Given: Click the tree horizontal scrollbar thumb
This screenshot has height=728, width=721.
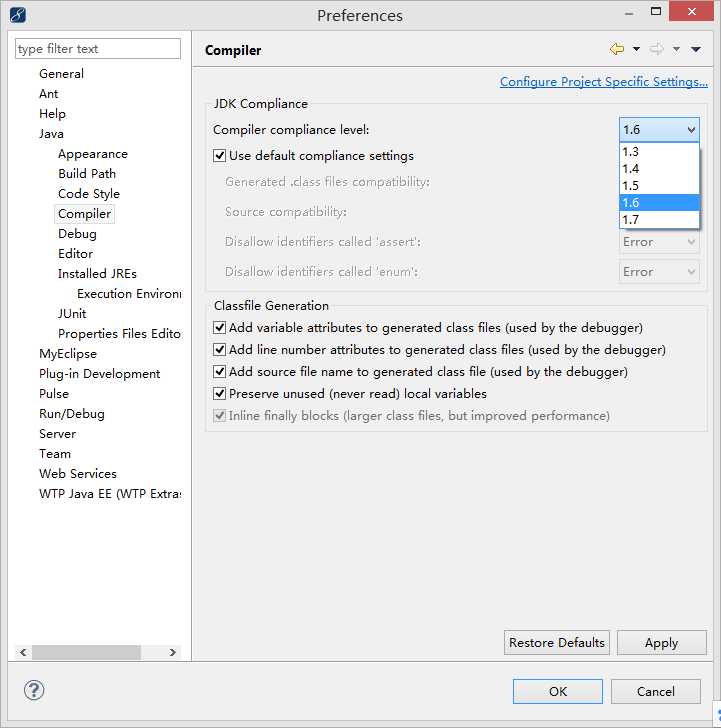Looking at the screenshot, I should (x=86, y=652).
